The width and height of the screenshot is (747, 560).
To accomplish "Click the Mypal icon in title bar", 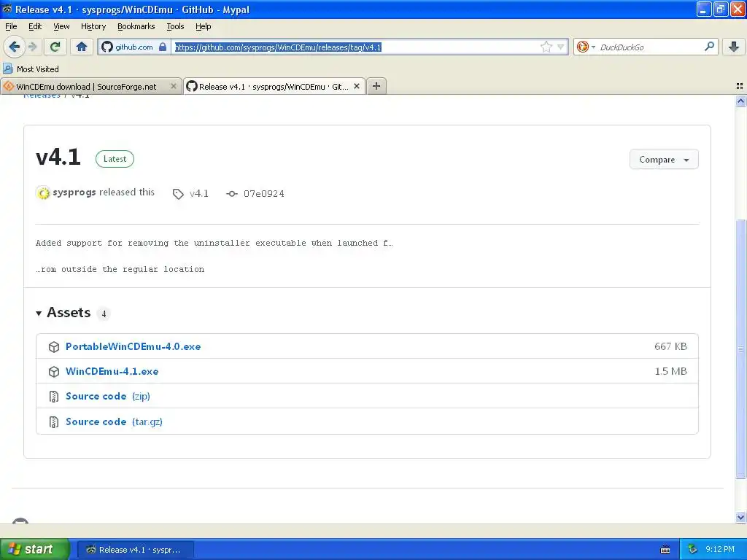I will (7, 9).
